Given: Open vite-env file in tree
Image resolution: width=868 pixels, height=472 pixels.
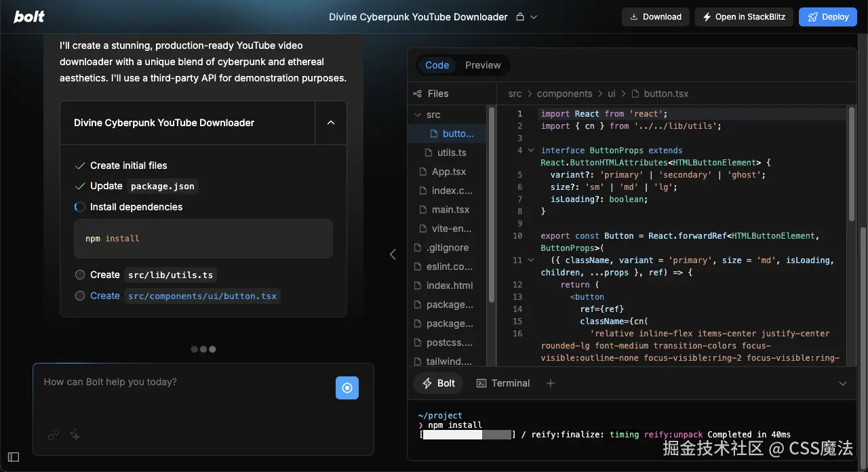Looking at the screenshot, I should (448, 229).
